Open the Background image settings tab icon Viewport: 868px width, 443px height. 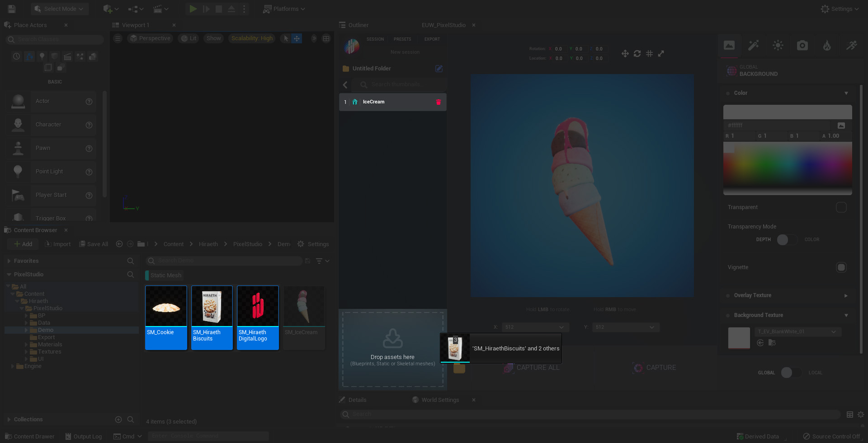point(729,45)
